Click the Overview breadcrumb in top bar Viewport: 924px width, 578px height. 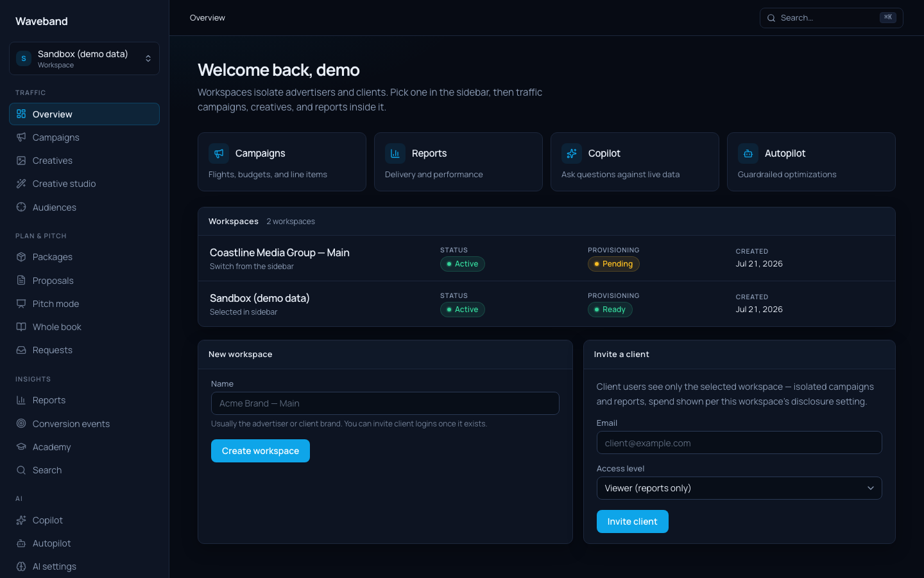coord(207,18)
